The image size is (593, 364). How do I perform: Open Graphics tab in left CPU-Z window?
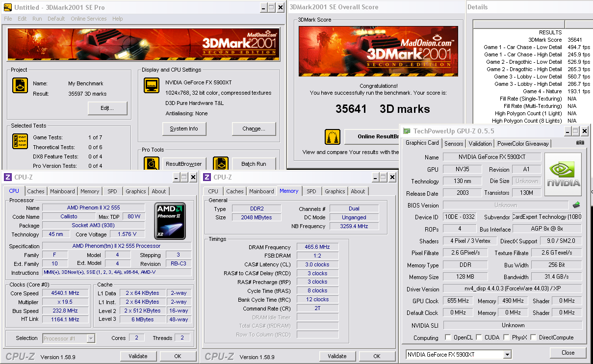(x=136, y=191)
